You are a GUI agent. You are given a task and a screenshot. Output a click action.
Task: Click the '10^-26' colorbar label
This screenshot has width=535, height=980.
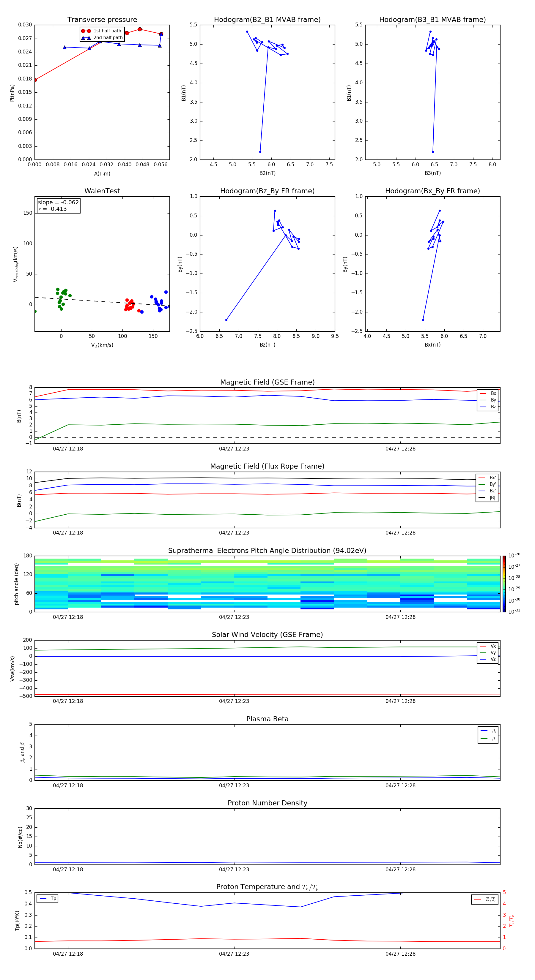(x=514, y=555)
